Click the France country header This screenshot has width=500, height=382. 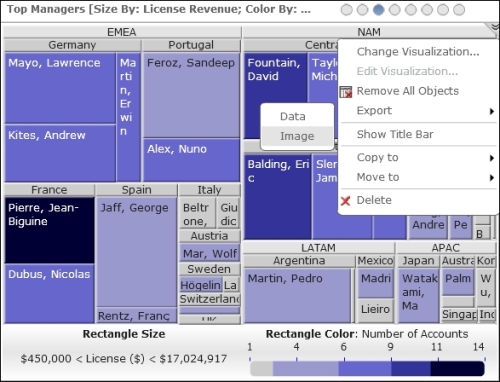pyautogui.click(x=49, y=190)
